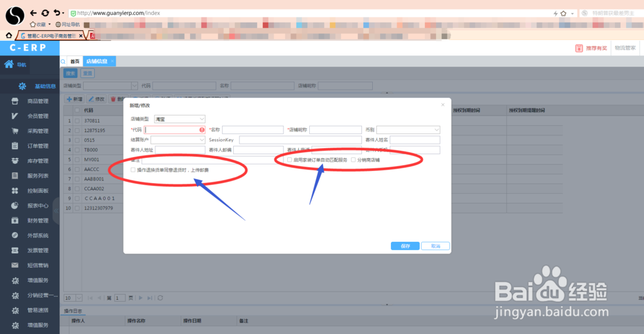The height and width of the screenshot is (334, 644).
Task: Focus the SessionKey input field
Action: pyautogui.click(x=301, y=141)
